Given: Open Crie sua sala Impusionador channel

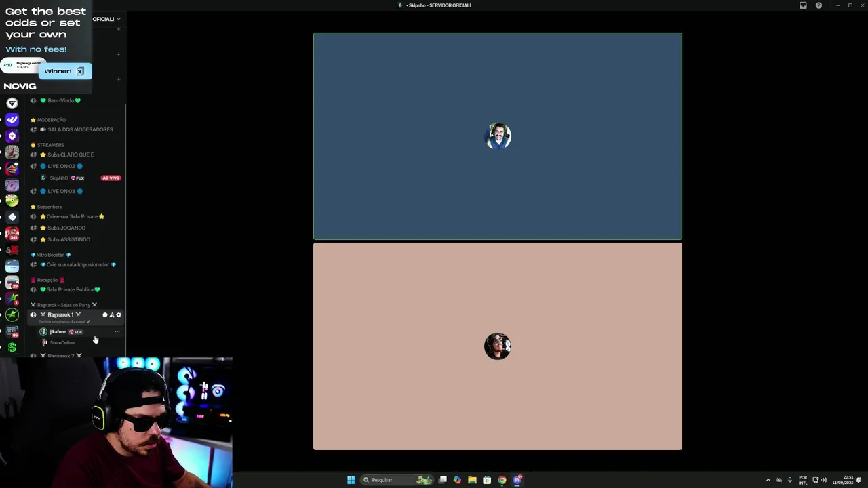Looking at the screenshot, I should tap(75, 264).
